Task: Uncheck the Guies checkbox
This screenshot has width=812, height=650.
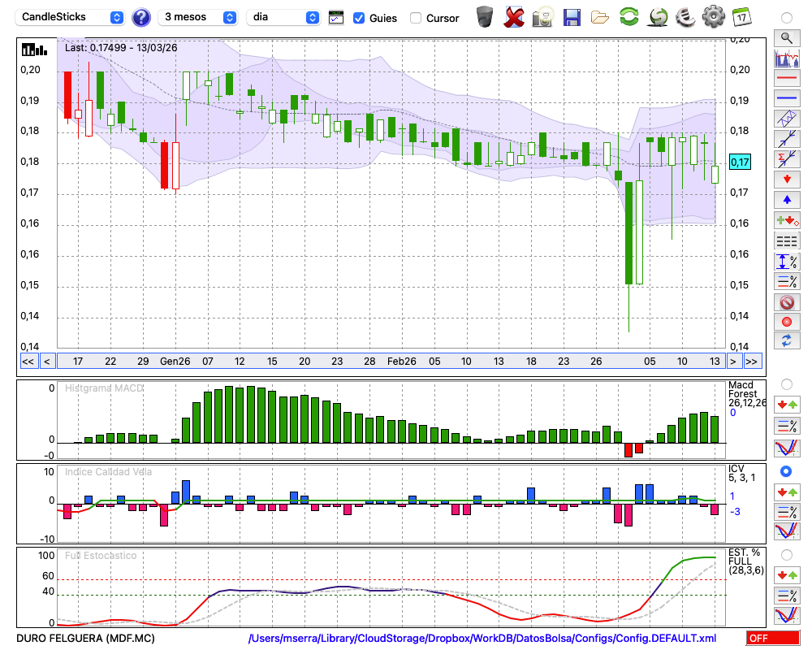Action: click(x=359, y=18)
